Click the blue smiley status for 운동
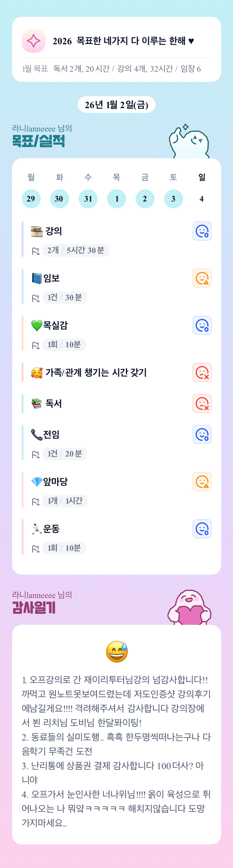 [x=202, y=529]
